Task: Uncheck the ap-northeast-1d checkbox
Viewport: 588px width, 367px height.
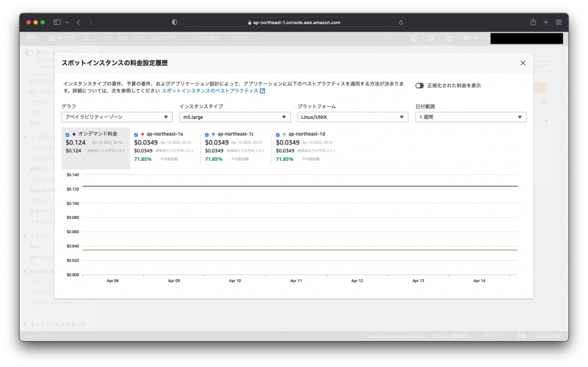Action: click(x=278, y=135)
